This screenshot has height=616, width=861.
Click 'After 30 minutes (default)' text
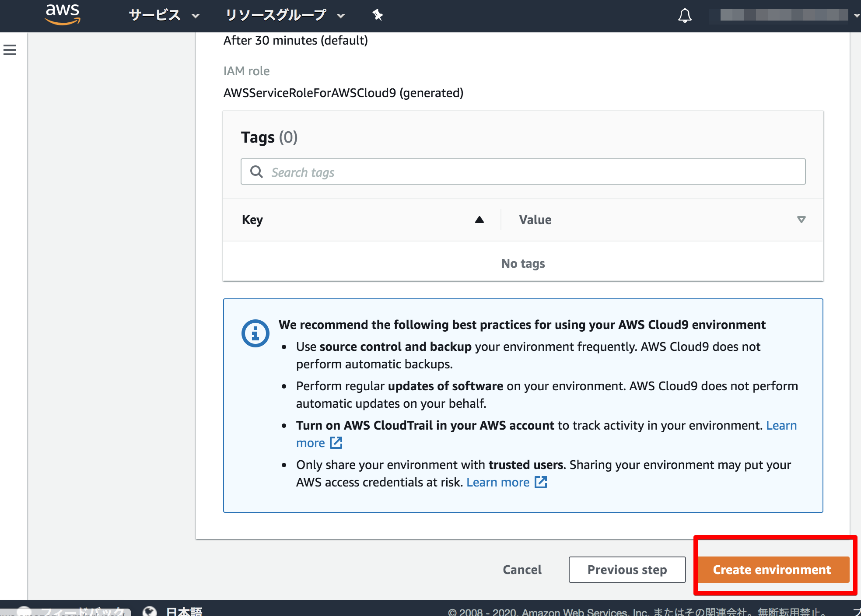click(x=296, y=40)
